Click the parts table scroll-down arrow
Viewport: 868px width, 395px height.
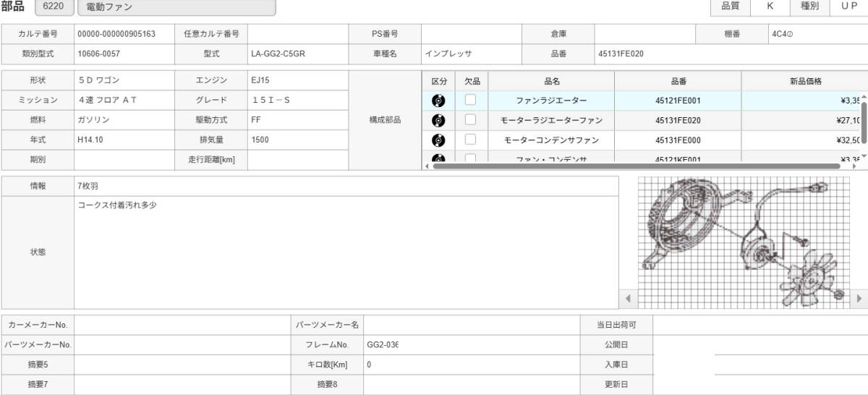(x=863, y=156)
